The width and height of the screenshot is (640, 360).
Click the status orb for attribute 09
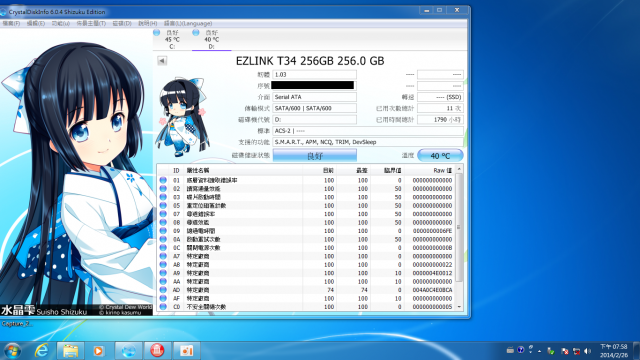[163, 231]
